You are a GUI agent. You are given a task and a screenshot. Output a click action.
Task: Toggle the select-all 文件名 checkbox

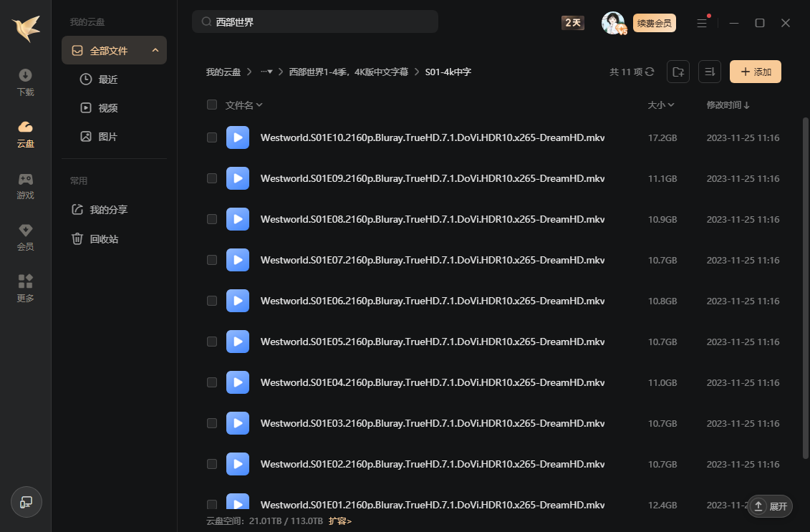[212, 105]
